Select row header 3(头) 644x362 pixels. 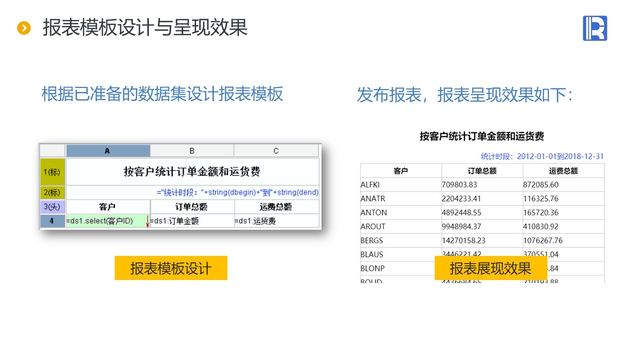pos(52,207)
